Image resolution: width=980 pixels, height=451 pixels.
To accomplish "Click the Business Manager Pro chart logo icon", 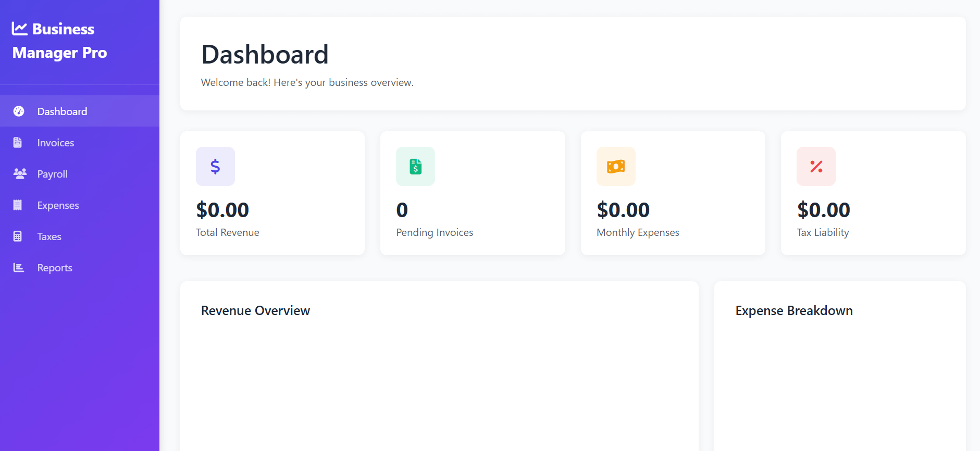I will click(x=20, y=29).
